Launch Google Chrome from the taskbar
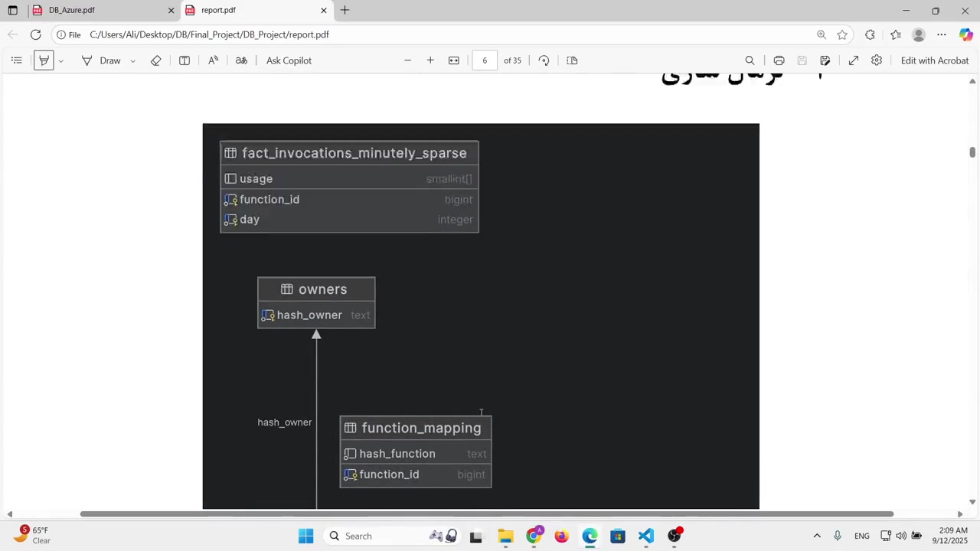Image resolution: width=980 pixels, height=551 pixels. pyautogui.click(x=534, y=536)
